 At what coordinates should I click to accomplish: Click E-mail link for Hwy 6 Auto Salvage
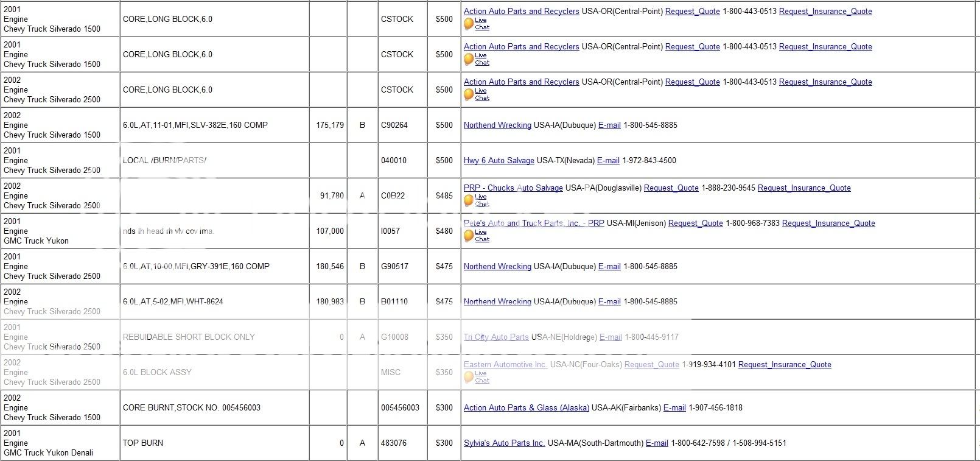click(608, 160)
